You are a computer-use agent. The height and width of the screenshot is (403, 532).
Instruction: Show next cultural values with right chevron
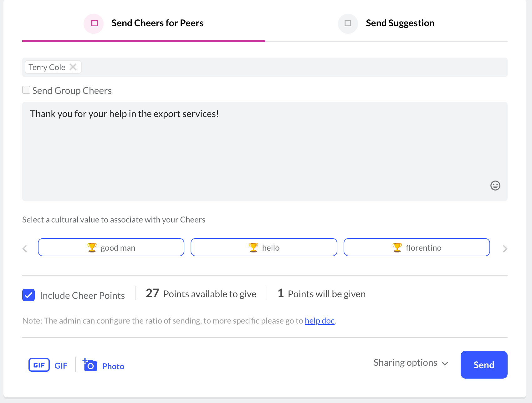click(505, 249)
